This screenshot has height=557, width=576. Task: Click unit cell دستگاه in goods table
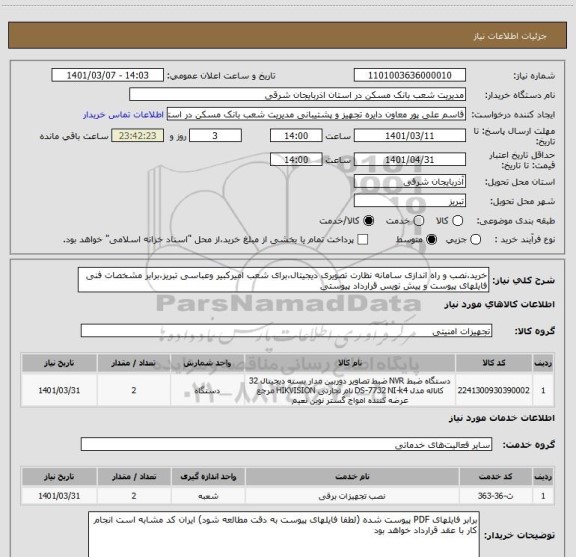click(208, 390)
